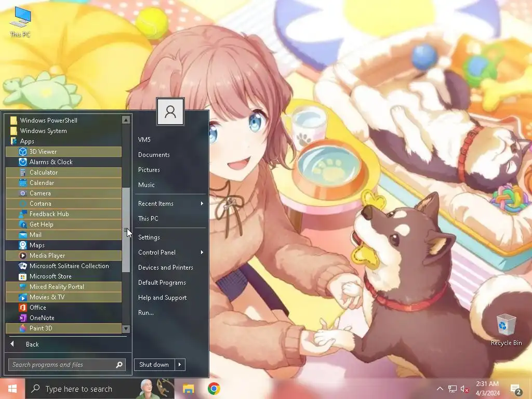
Task: Click scrollbar up arrow in programs list
Action: click(x=126, y=120)
